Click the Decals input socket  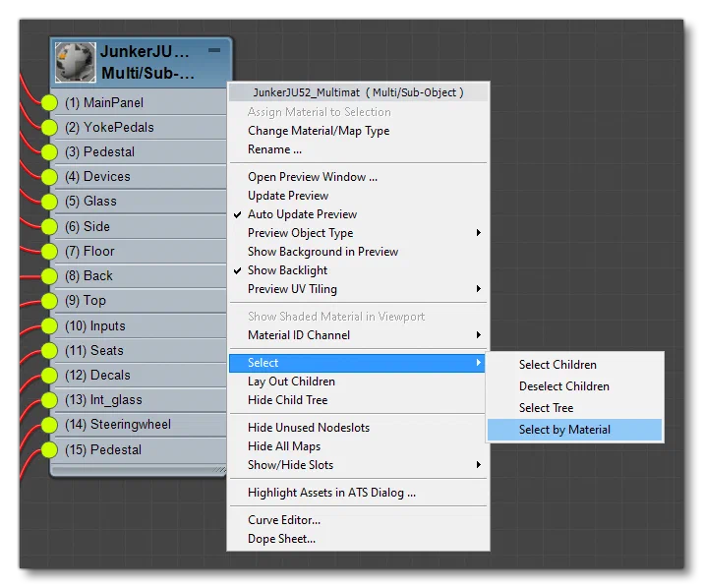[49, 376]
